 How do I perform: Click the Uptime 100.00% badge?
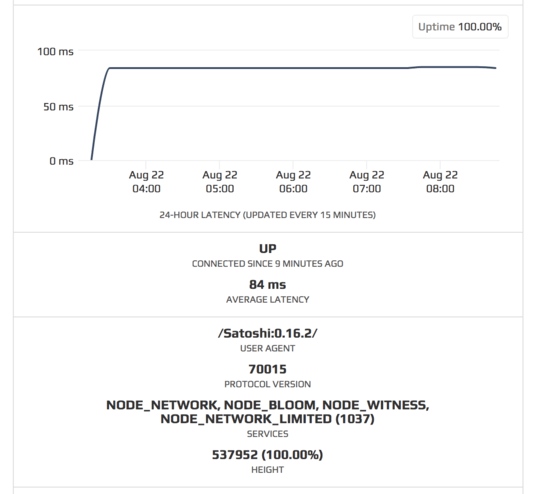[460, 27]
